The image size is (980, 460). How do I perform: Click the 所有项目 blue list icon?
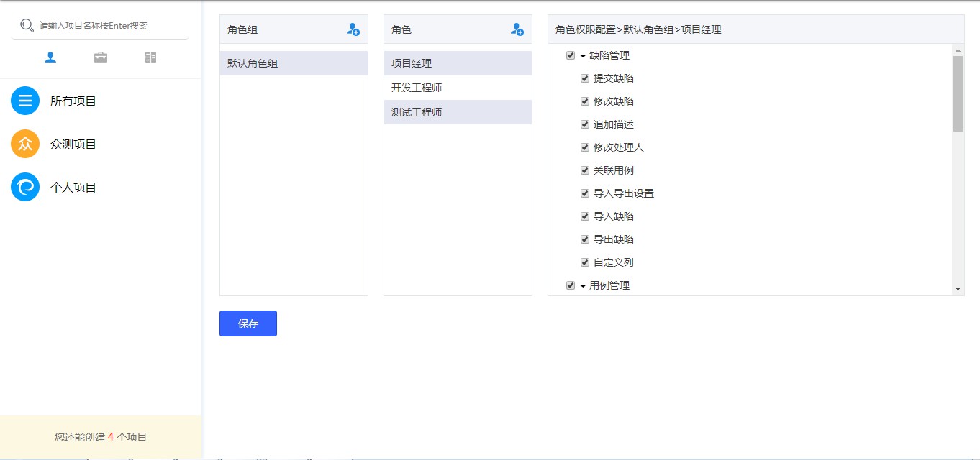[25, 101]
